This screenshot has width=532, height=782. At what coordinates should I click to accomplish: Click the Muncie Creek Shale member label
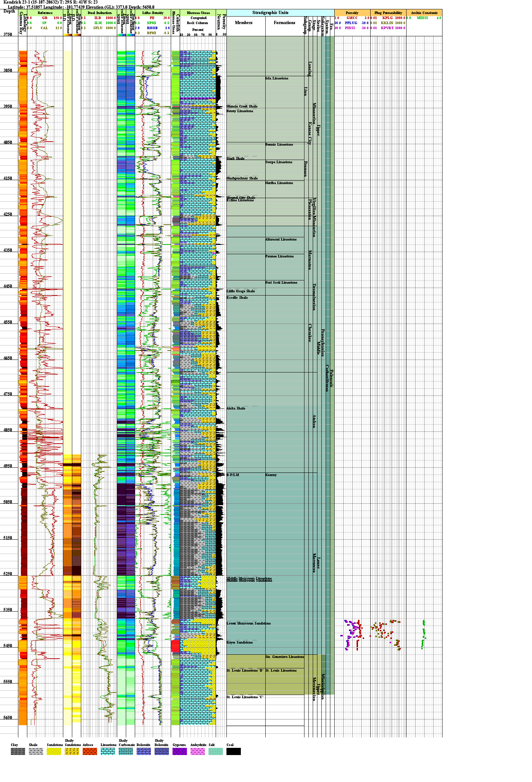pyautogui.click(x=242, y=106)
